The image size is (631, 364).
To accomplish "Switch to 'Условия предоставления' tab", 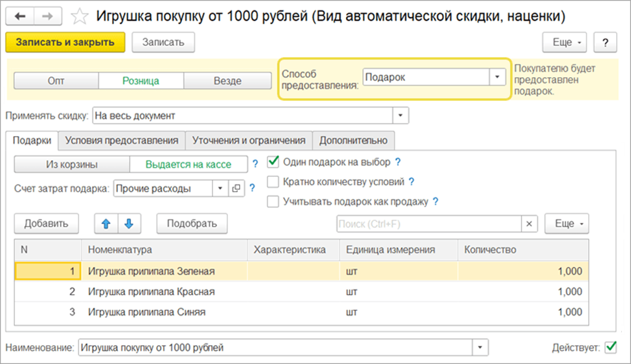I will pos(122,141).
